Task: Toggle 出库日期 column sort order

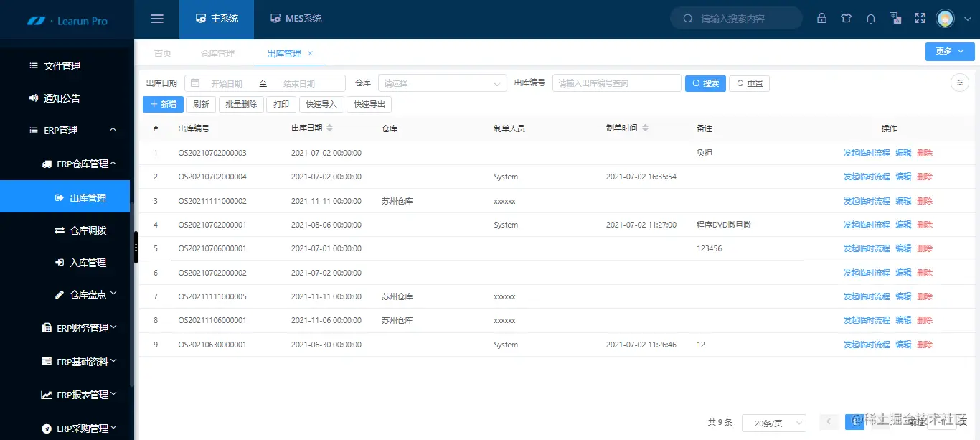Action: 329,128
